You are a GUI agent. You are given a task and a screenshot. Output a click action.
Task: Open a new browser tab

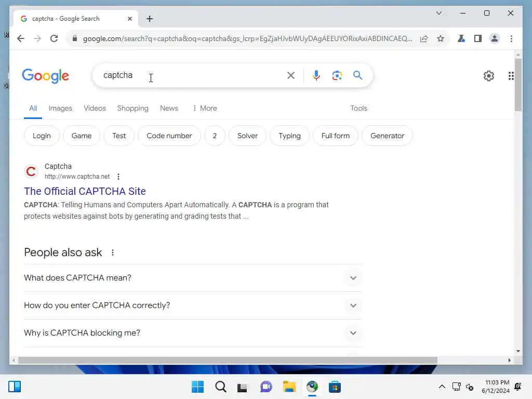coord(150,19)
